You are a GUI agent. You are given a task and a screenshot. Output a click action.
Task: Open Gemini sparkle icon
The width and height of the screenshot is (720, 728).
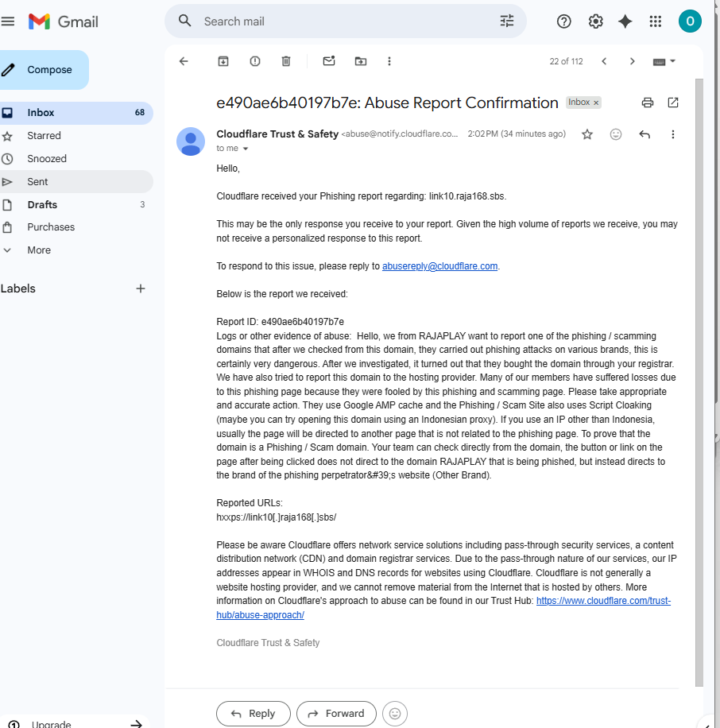point(625,21)
